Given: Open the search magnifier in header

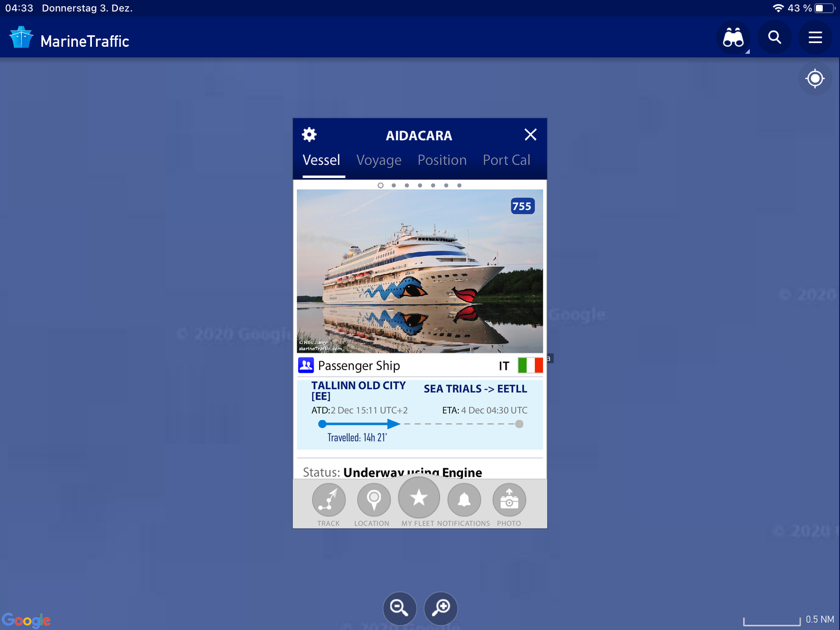Looking at the screenshot, I should point(774,38).
